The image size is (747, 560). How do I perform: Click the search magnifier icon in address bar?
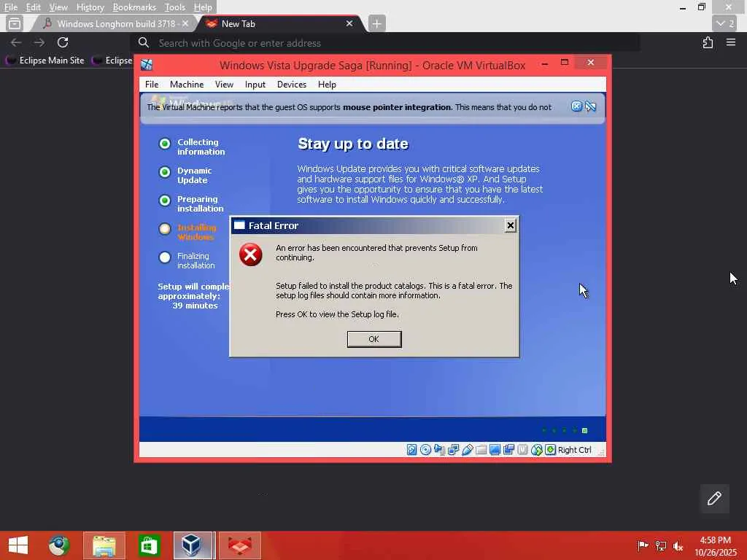144,43
